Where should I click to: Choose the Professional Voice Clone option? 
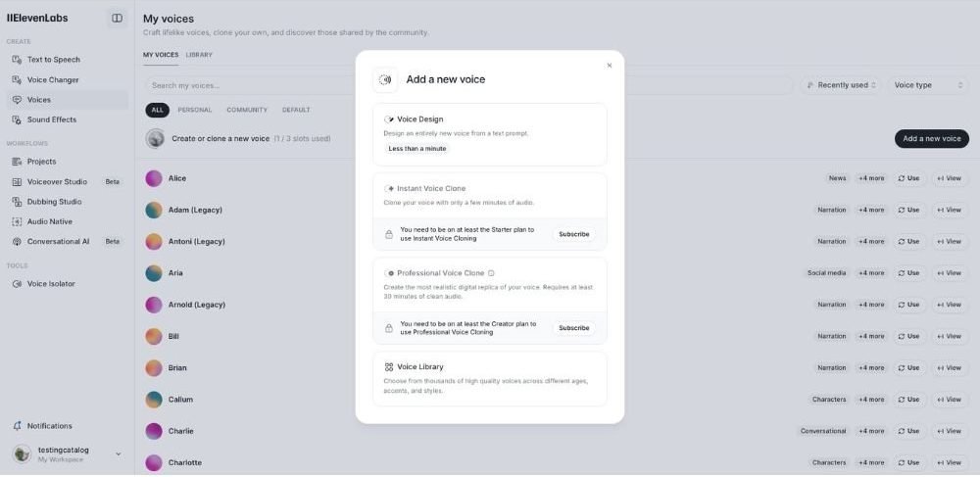(489, 285)
